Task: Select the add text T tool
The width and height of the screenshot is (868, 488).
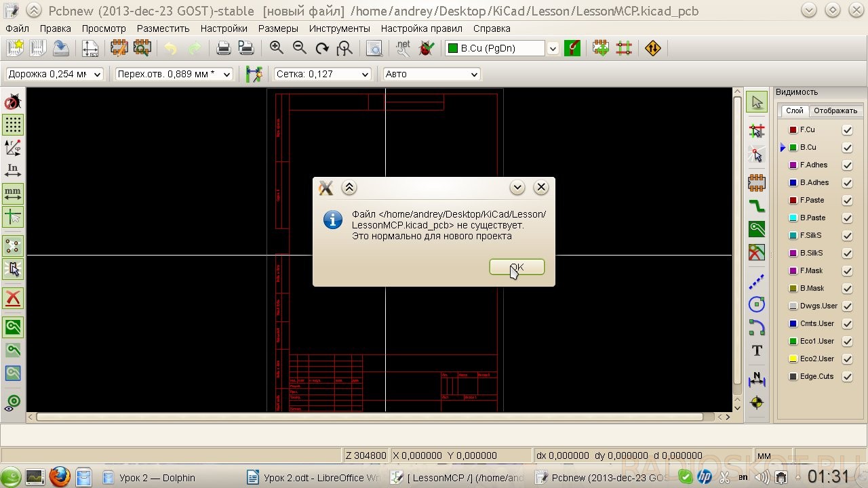Action: tap(757, 350)
